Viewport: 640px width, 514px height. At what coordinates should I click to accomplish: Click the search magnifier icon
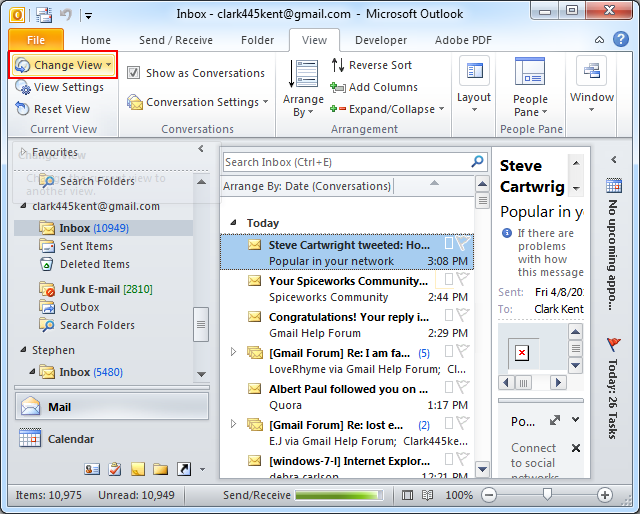pyautogui.click(x=478, y=162)
